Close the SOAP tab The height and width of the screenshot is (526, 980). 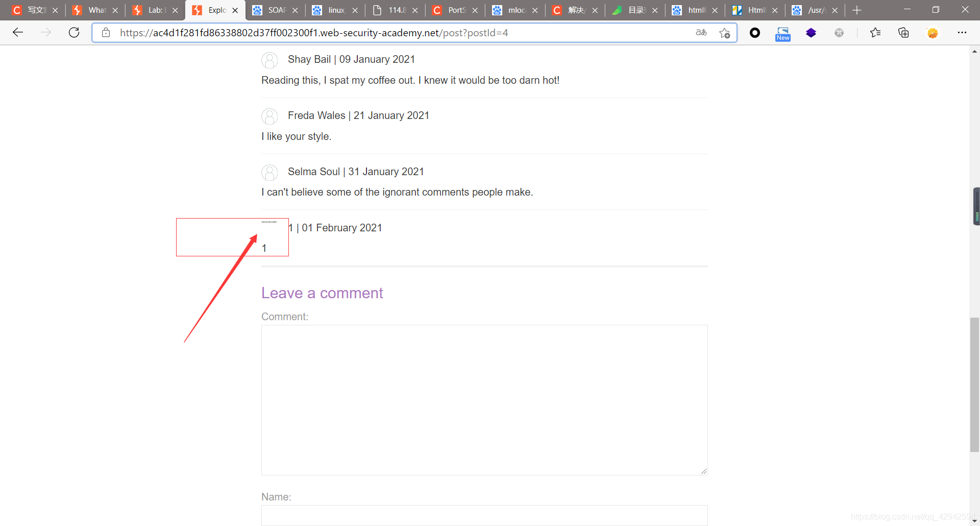coord(295,10)
